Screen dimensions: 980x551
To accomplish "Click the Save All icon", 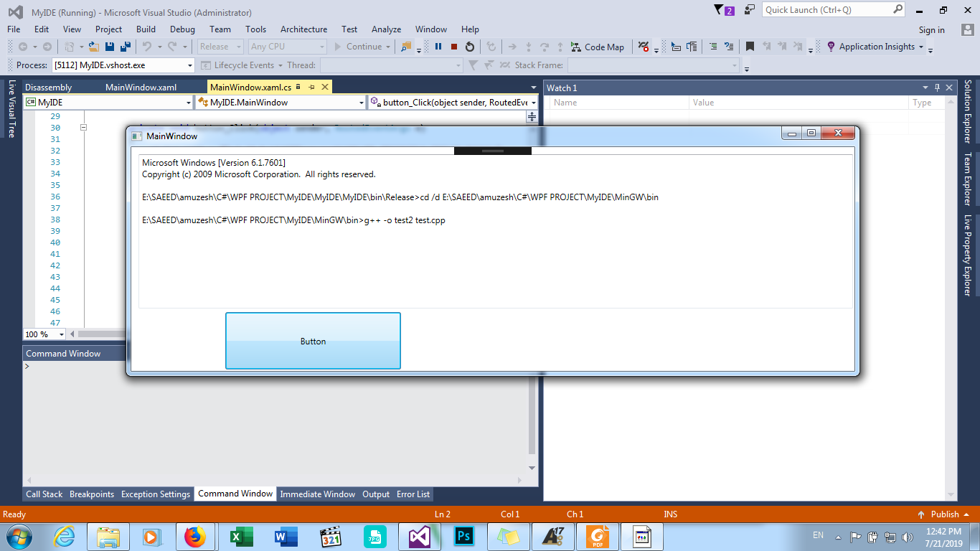I will pyautogui.click(x=125, y=47).
